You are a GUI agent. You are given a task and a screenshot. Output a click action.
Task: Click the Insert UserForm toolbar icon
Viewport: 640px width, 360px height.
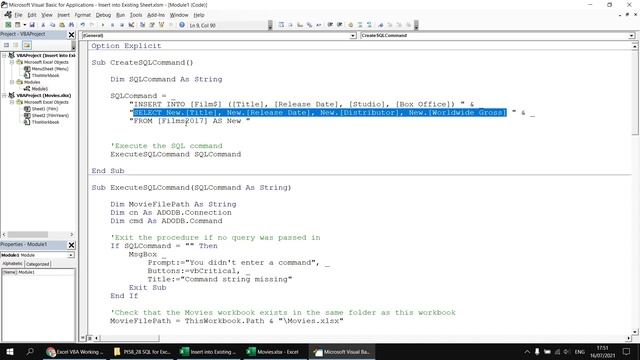click(17, 25)
